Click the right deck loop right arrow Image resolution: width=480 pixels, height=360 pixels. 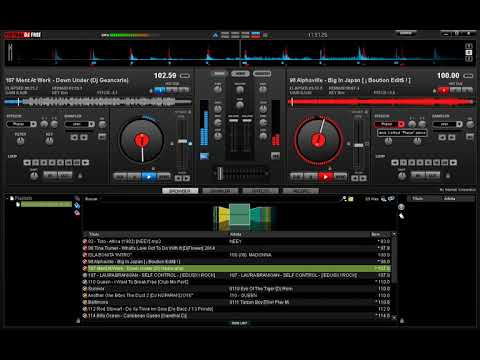pyautogui.click(x=453, y=163)
